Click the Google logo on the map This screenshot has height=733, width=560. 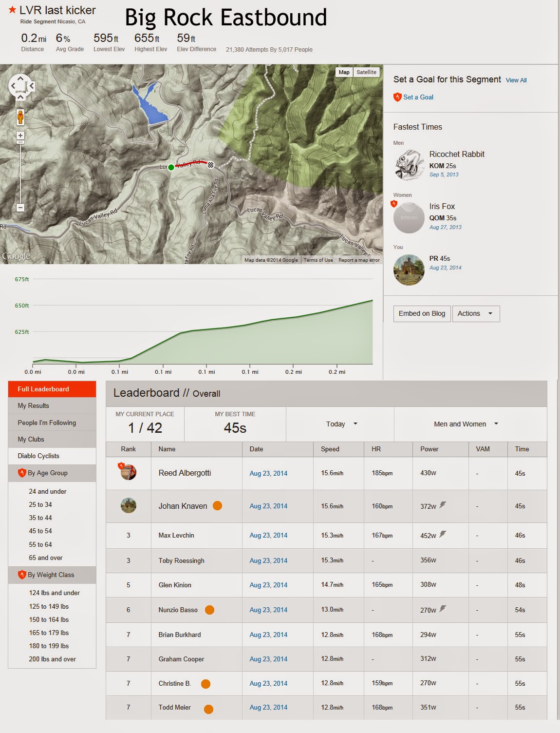point(16,256)
